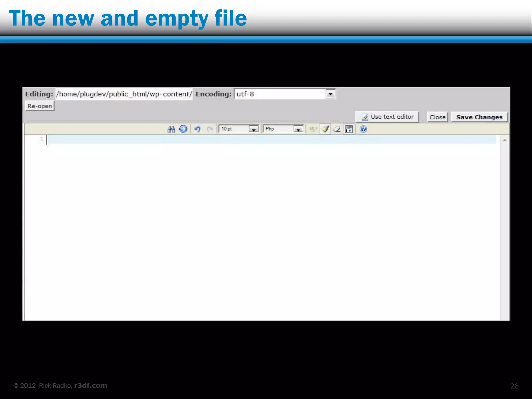Click the greyed spellcheck 'ab' icon
Image resolution: width=532 pixels, height=399 pixels.
[x=313, y=129]
